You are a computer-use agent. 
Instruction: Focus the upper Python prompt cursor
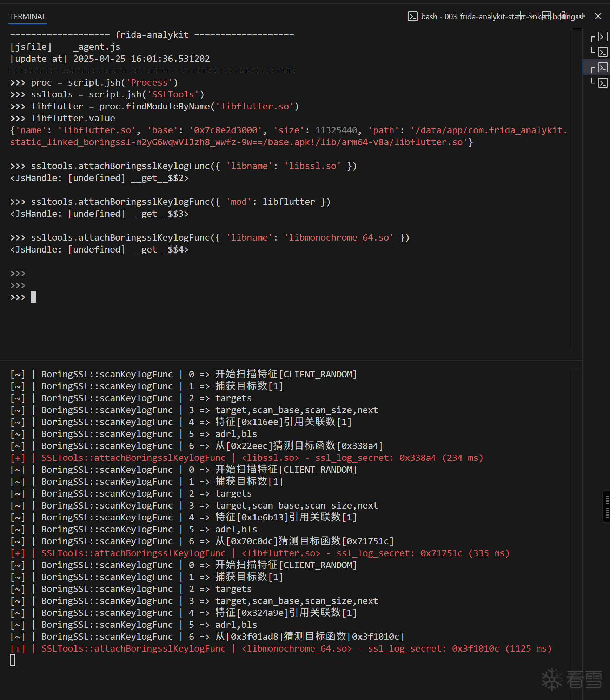click(x=33, y=297)
